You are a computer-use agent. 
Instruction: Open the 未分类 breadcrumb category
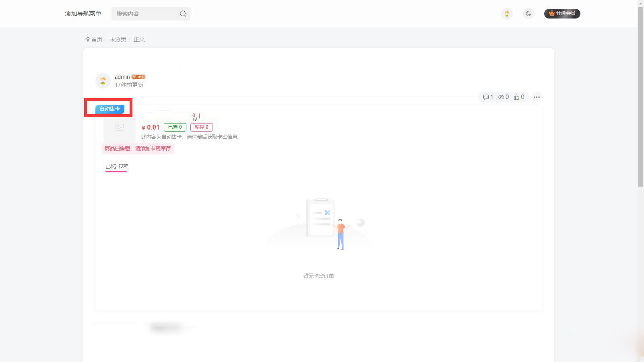pos(118,39)
